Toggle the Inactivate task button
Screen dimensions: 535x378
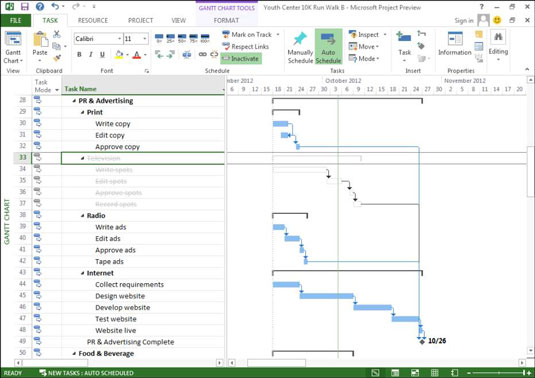(x=241, y=59)
